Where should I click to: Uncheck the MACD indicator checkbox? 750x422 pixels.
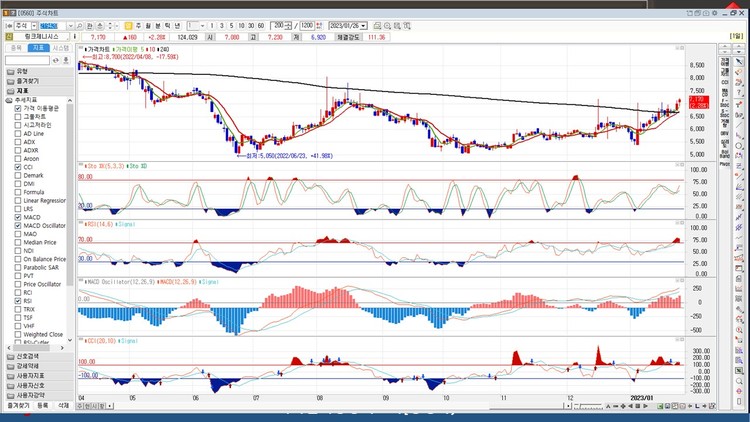tap(18, 217)
